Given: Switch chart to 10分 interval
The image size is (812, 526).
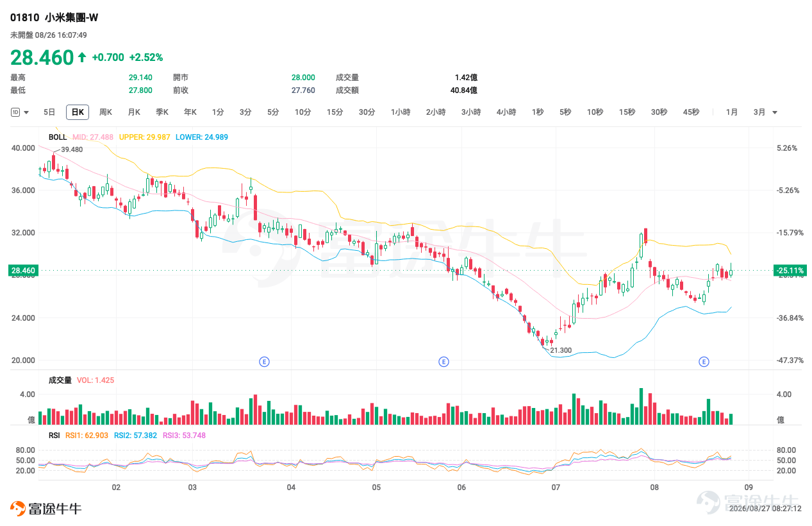Looking at the screenshot, I should tap(302, 112).
